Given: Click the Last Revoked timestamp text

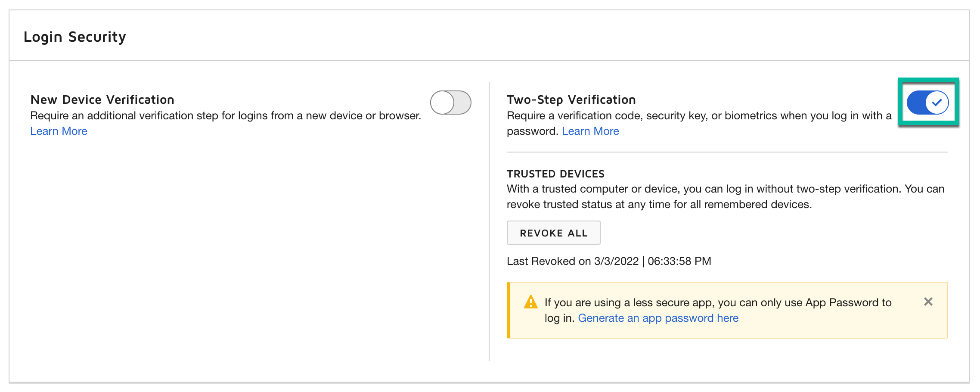Looking at the screenshot, I should click(609, 261).
